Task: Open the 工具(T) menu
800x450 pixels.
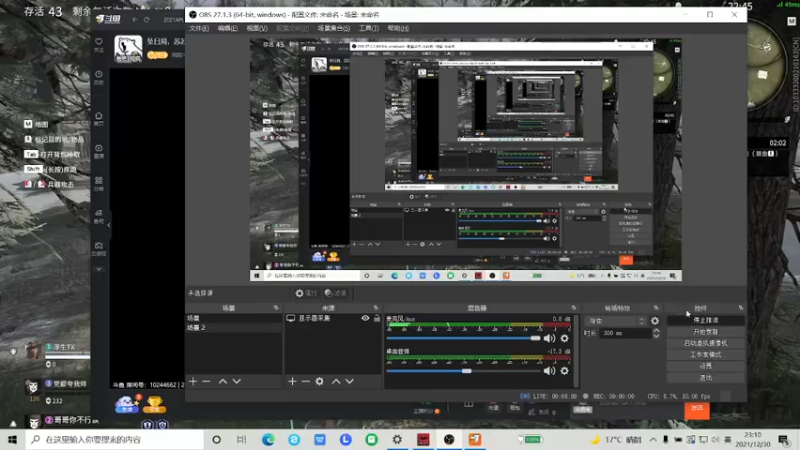Action: [368, 28]
